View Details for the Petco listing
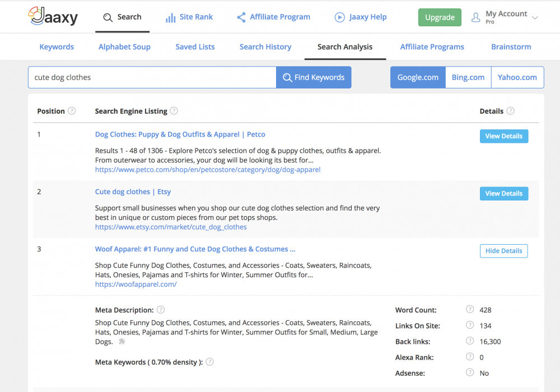The image size is (560, 392). coord(504,136)
